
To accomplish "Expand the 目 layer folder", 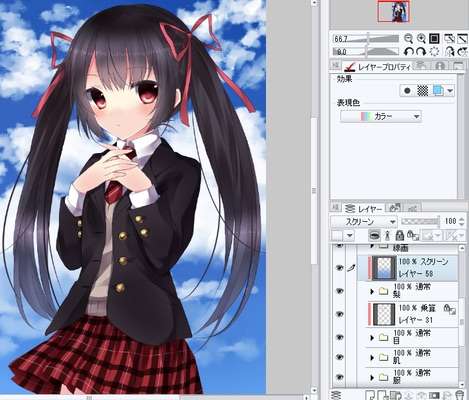I will pos(372,338).
